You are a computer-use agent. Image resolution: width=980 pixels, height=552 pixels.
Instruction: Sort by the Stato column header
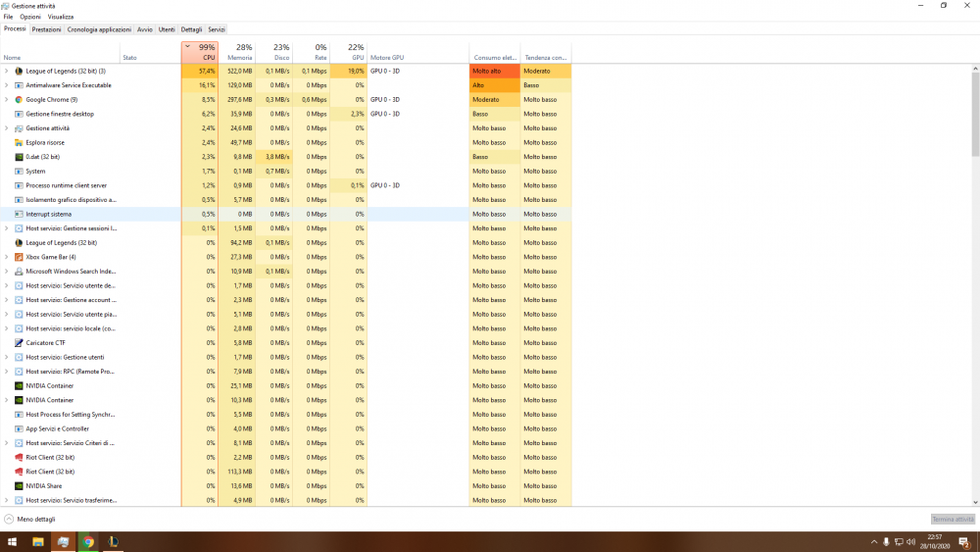151,53
